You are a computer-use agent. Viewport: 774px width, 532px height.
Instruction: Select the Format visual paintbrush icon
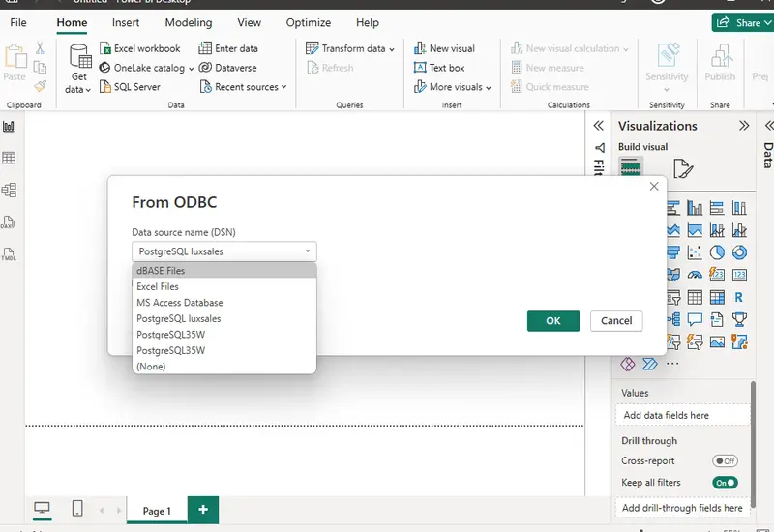[683, 168]
